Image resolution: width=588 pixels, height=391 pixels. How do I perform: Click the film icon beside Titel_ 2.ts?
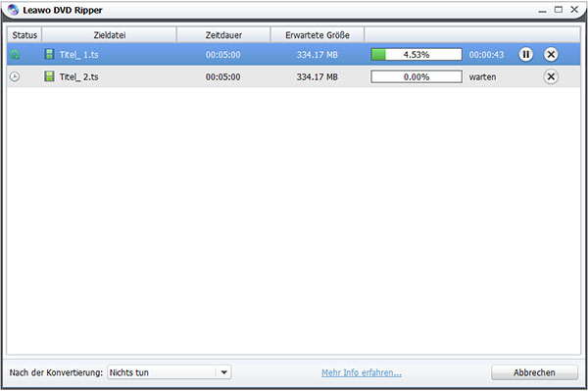point(49,76)
